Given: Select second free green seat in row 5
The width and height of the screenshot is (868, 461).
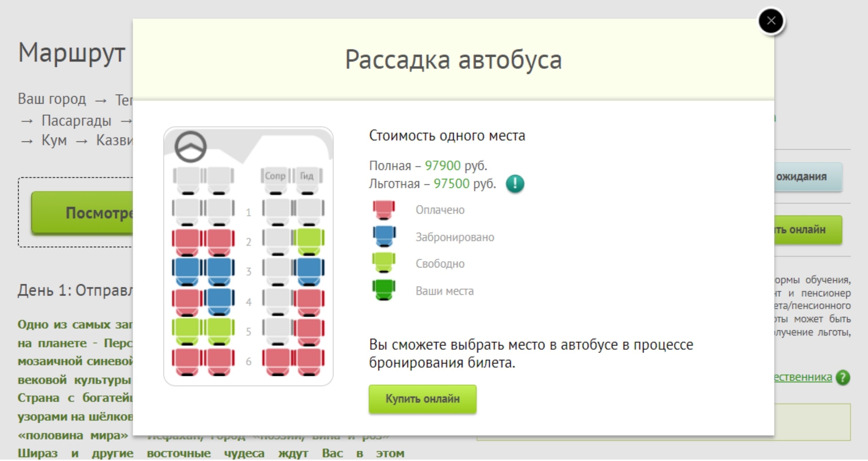Looking at the screenshot, I should click(x=219, y=331).
